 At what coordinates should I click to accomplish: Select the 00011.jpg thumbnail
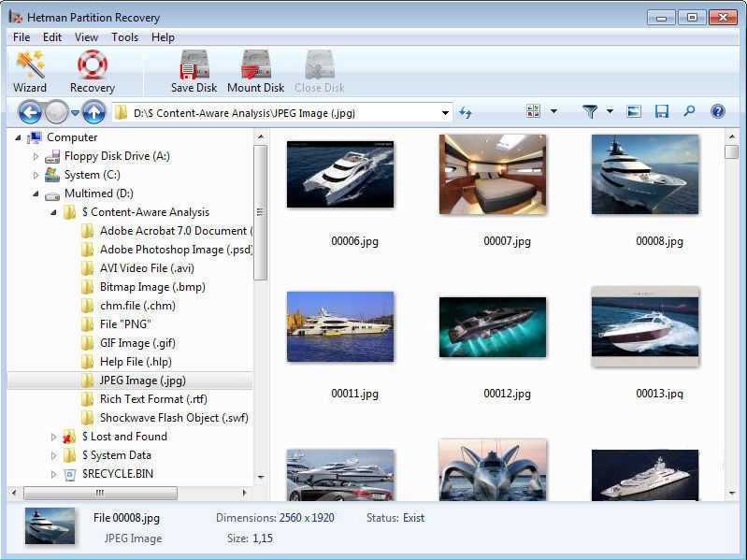(340, 326)
